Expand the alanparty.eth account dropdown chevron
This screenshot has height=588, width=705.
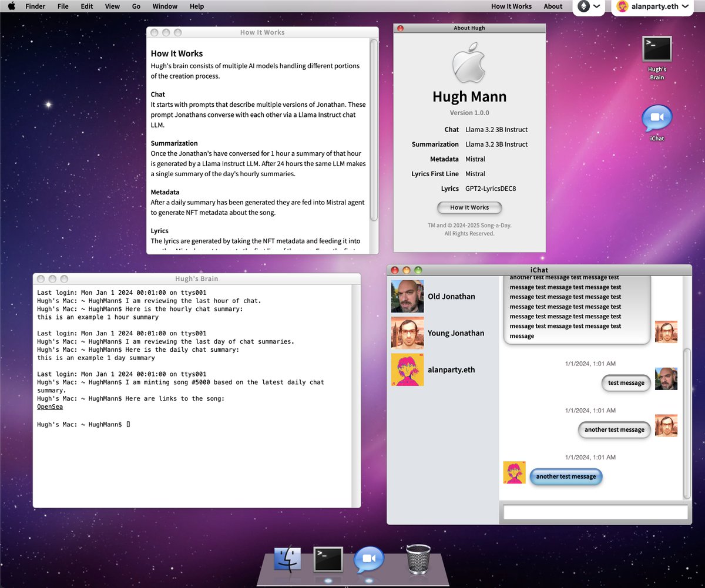tap(685, 6)
